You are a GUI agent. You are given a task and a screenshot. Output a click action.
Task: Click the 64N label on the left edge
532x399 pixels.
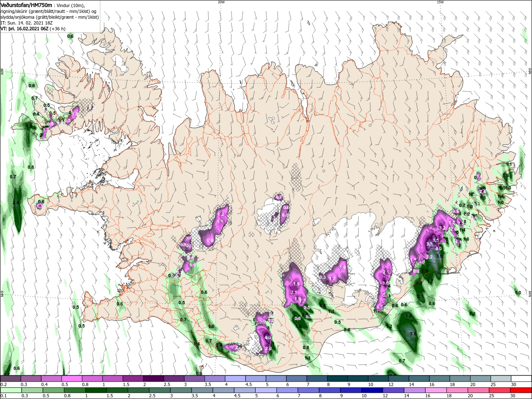tap(2, 293)
